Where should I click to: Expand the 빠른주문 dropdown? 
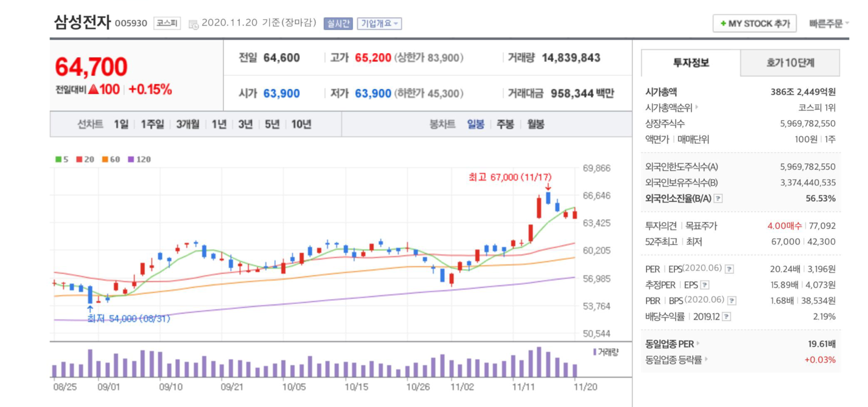click(x=829, y=23)
